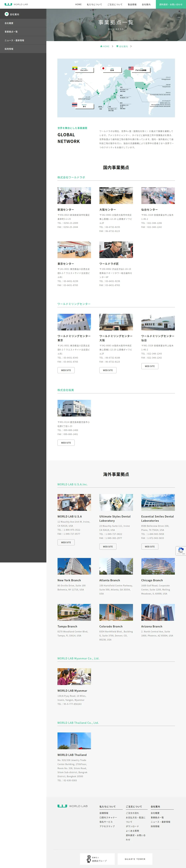186x868 pixels.
Task: Click the Myanmar flag on the world map
Action: pos(75,68)
